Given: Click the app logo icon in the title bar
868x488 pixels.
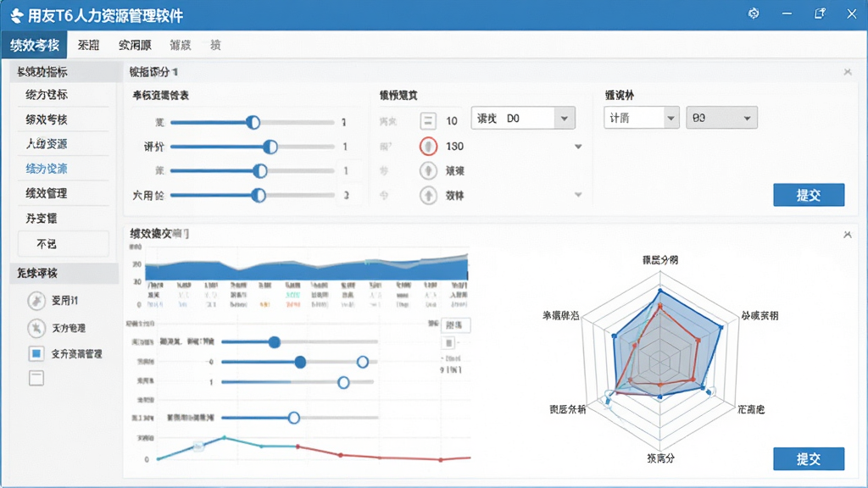Looking at the screenshot, I should click(17, 15).
